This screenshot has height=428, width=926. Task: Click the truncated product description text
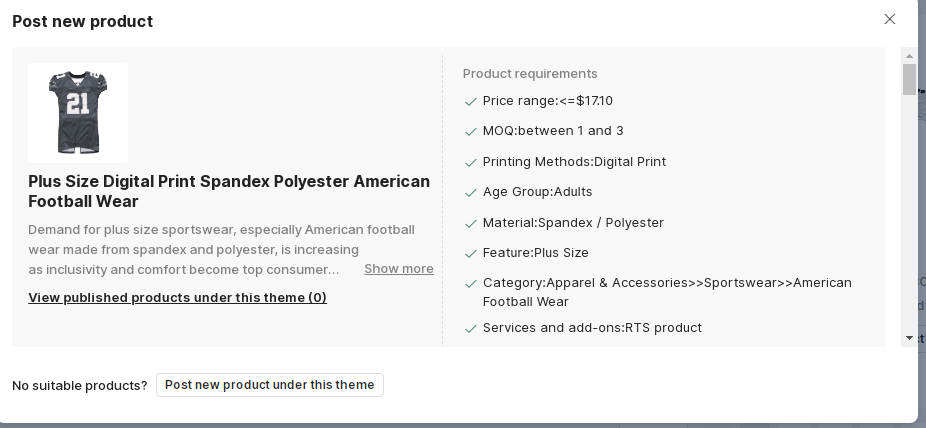pos(194,249)
